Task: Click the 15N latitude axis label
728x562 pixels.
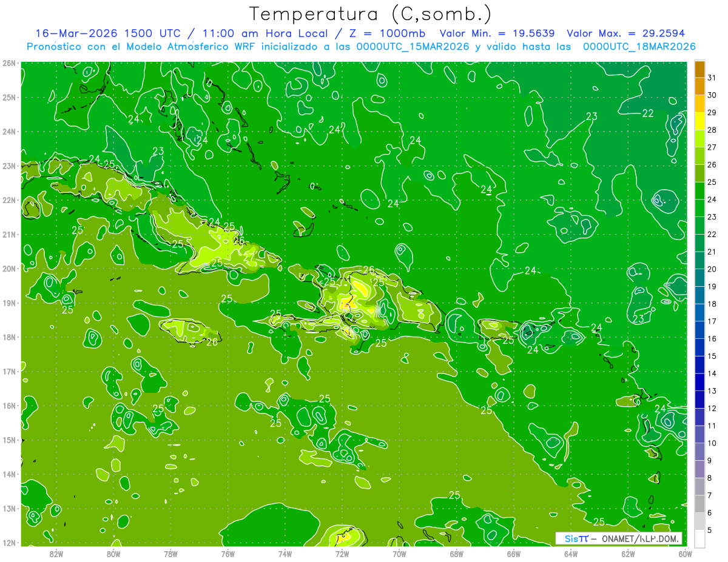Action: click(x=9, y=440)
